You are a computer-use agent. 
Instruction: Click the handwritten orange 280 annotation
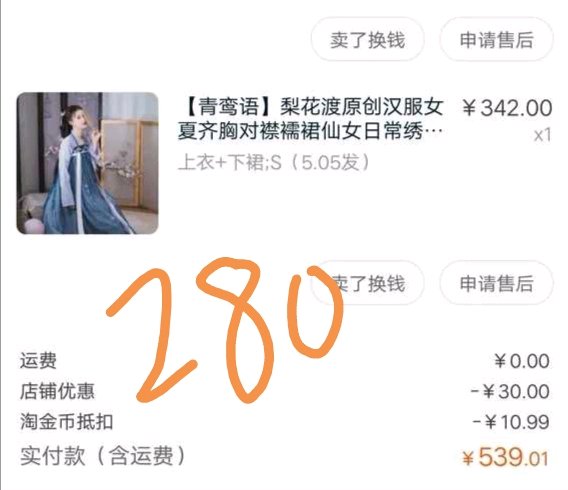pos(225,330)
